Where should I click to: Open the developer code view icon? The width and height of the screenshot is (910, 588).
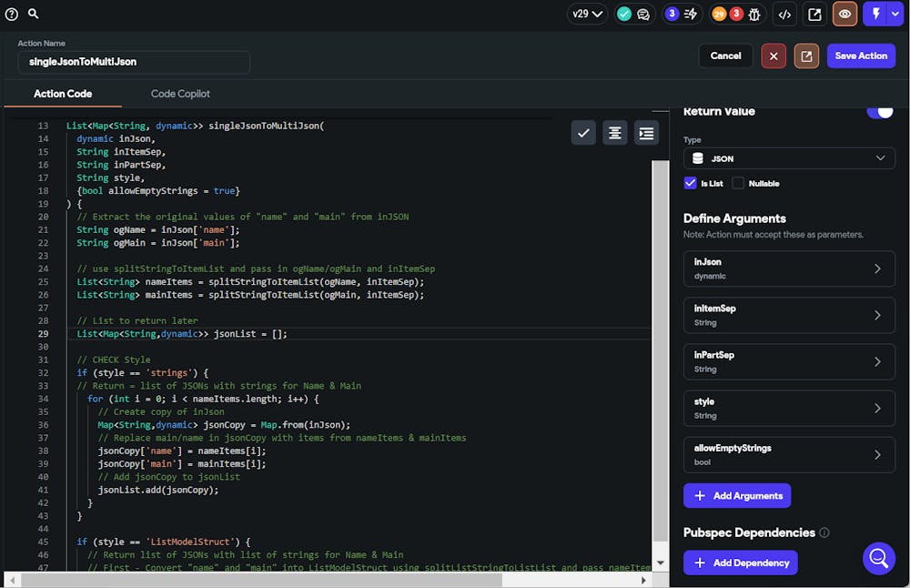tap(784, 14)
